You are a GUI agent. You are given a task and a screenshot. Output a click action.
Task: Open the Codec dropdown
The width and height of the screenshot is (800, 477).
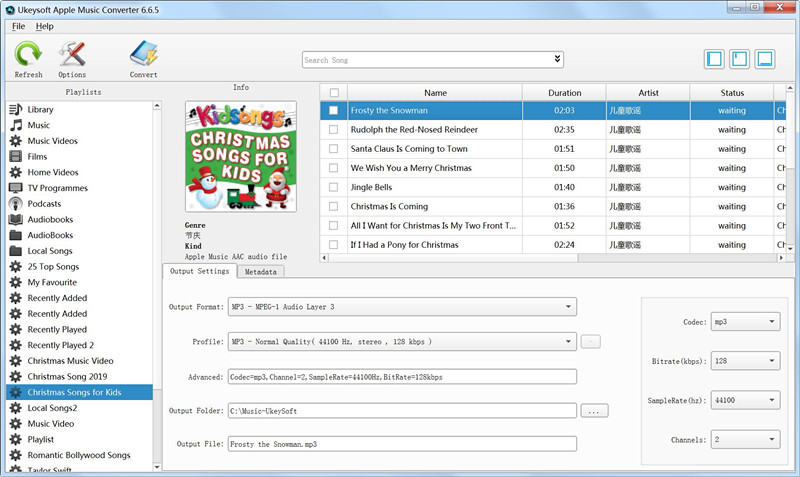pyautogui.click(x=745, y=321)
